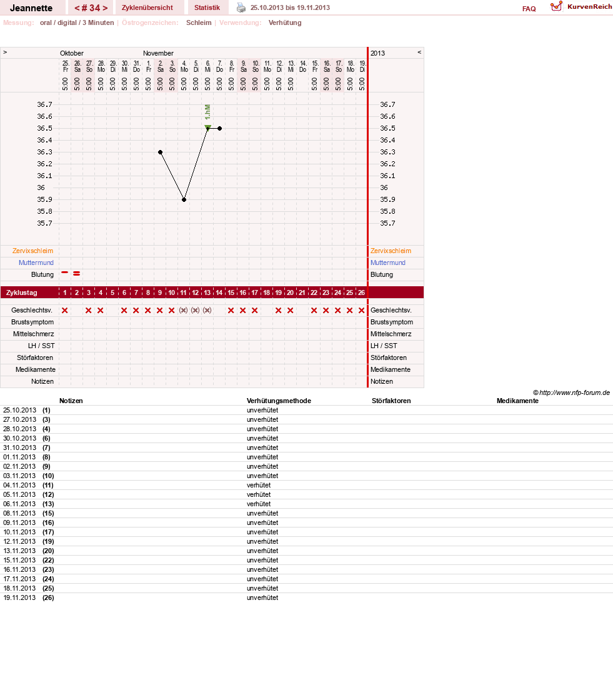Click the Störfaktoren column header
The width and height of the screenshot is (613, 700).
point(391,401)
